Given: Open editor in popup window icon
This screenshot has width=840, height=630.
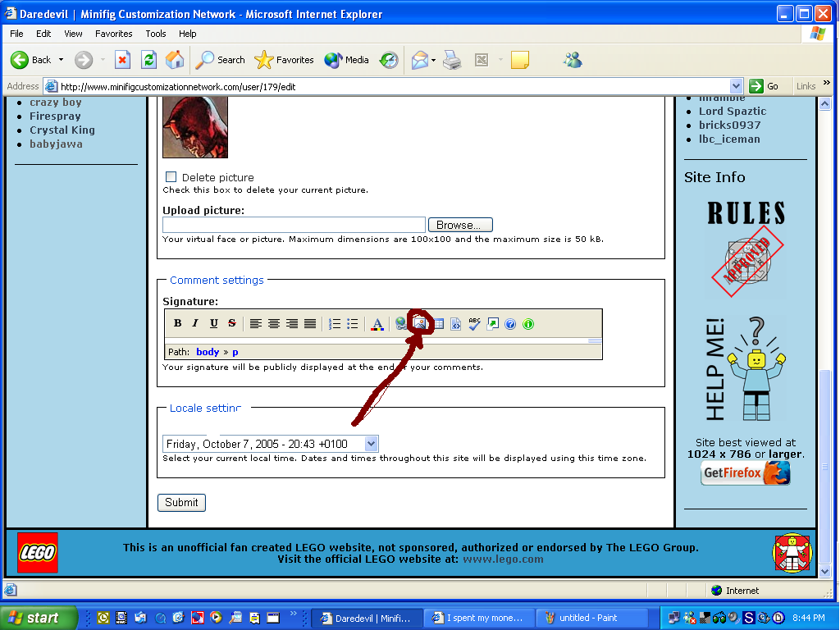Looking at the screenshot, I should [492, 323].
